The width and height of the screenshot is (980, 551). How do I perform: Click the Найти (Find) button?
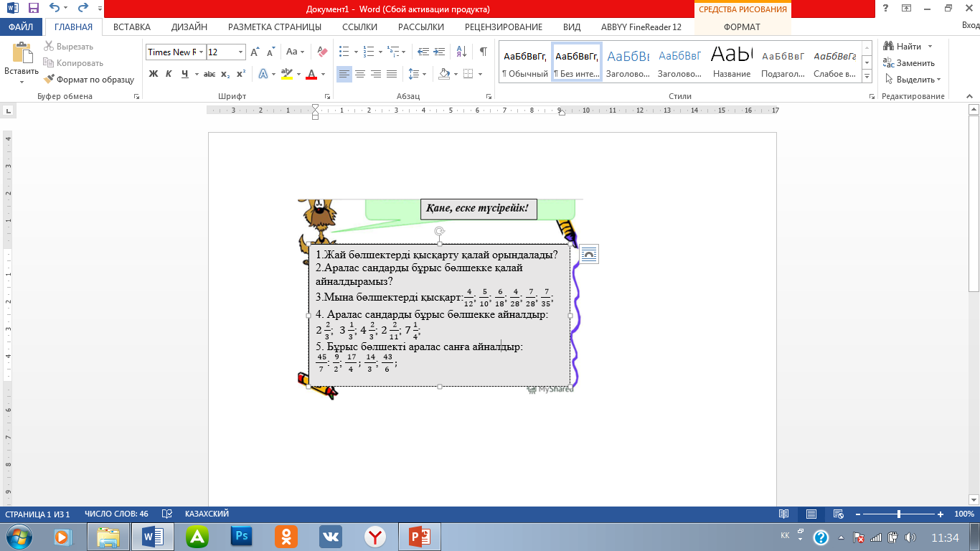tap(904, 47)
